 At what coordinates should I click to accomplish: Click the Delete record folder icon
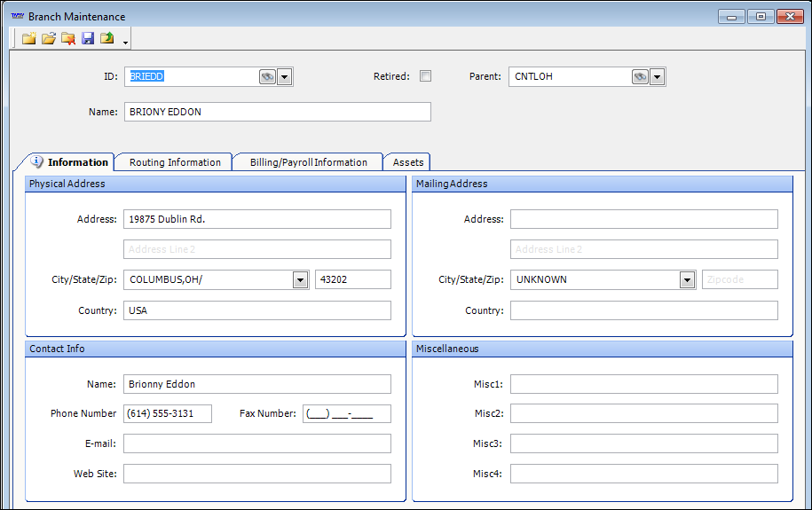coord(68,38)
